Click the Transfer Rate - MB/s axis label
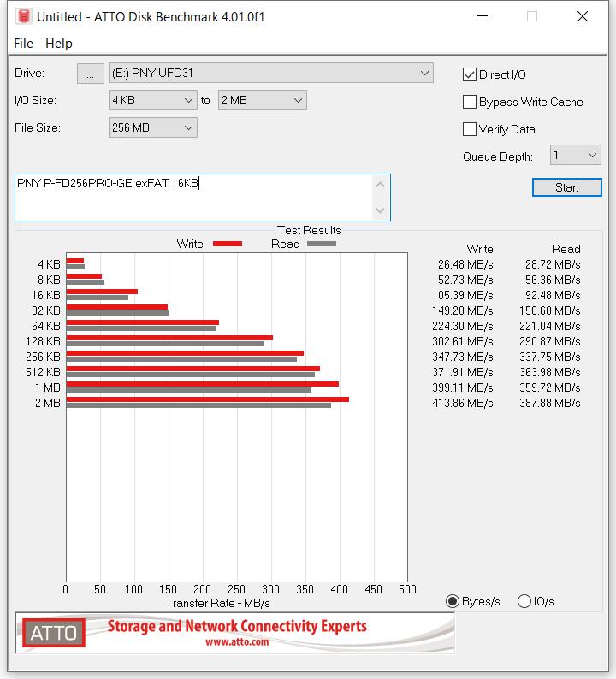This screenshot has width=616, height=679. tap(217, 603)
